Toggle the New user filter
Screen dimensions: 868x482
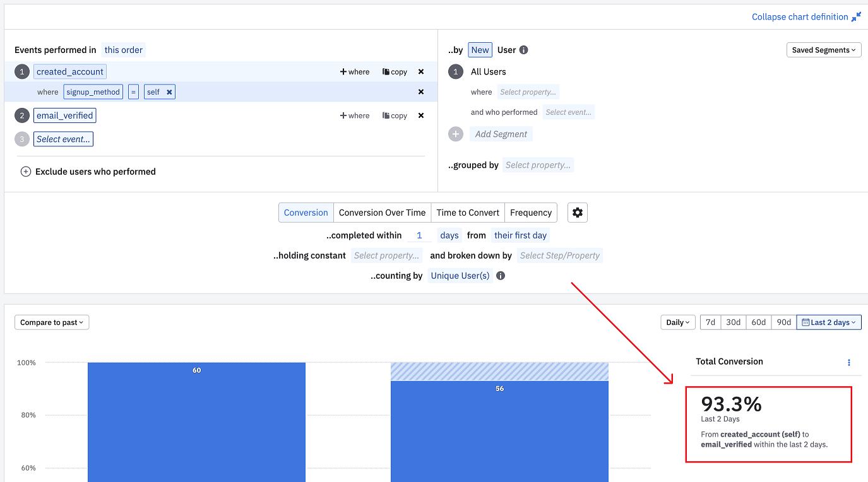(480, 50)
